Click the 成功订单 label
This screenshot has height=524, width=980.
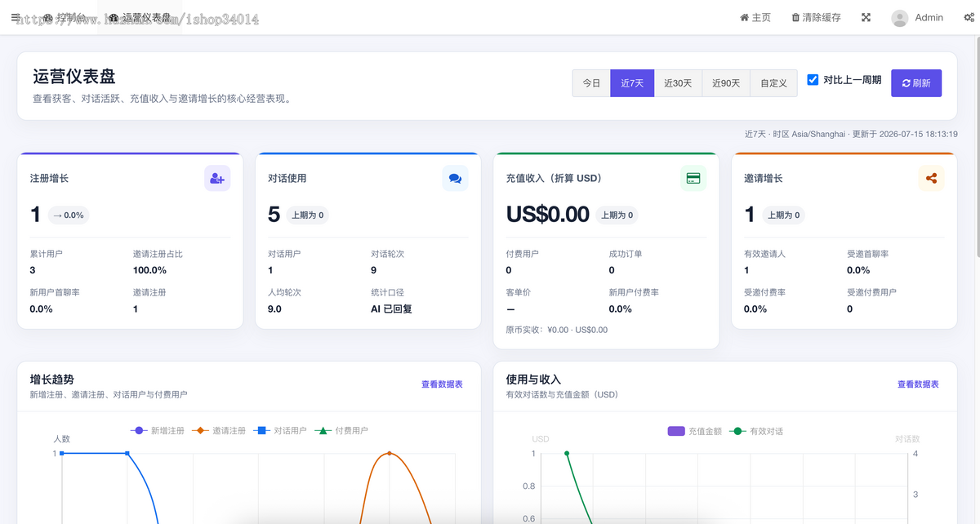coord(626,254)
